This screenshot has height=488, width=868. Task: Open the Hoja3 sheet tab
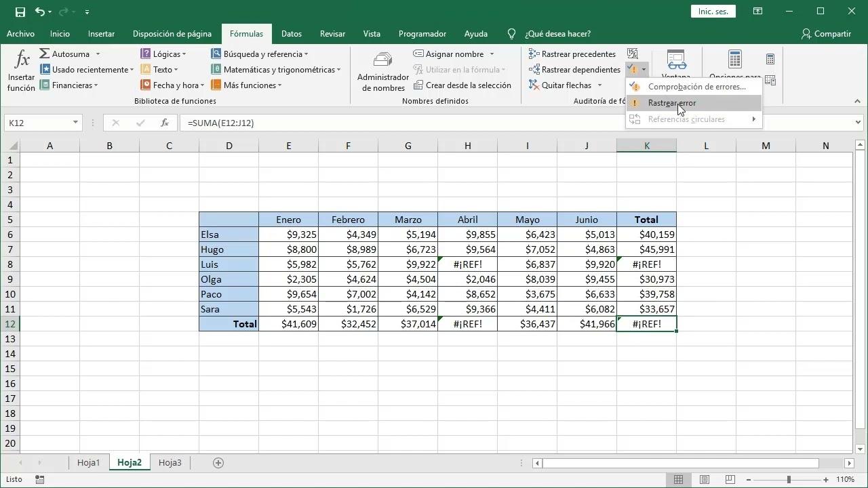click(x=170, y=462)
